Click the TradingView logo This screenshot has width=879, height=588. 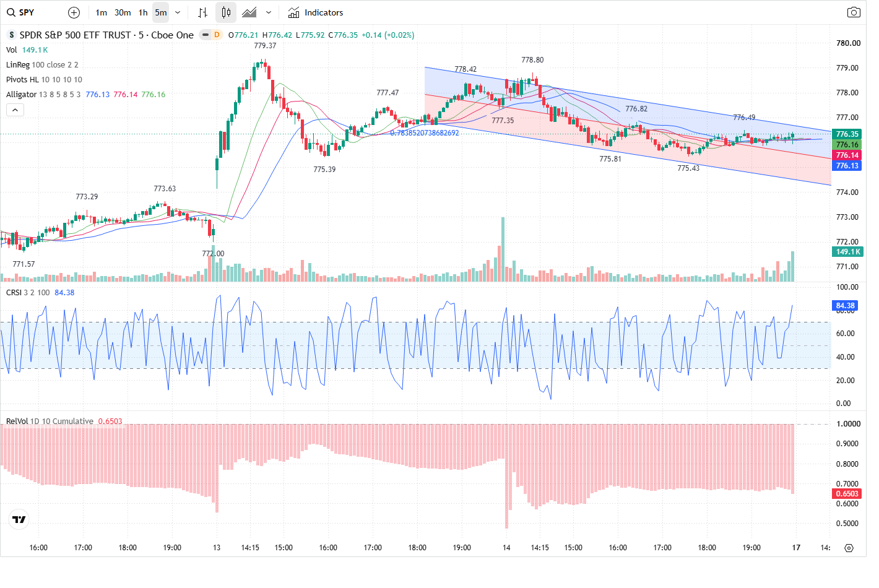[19, 519]
